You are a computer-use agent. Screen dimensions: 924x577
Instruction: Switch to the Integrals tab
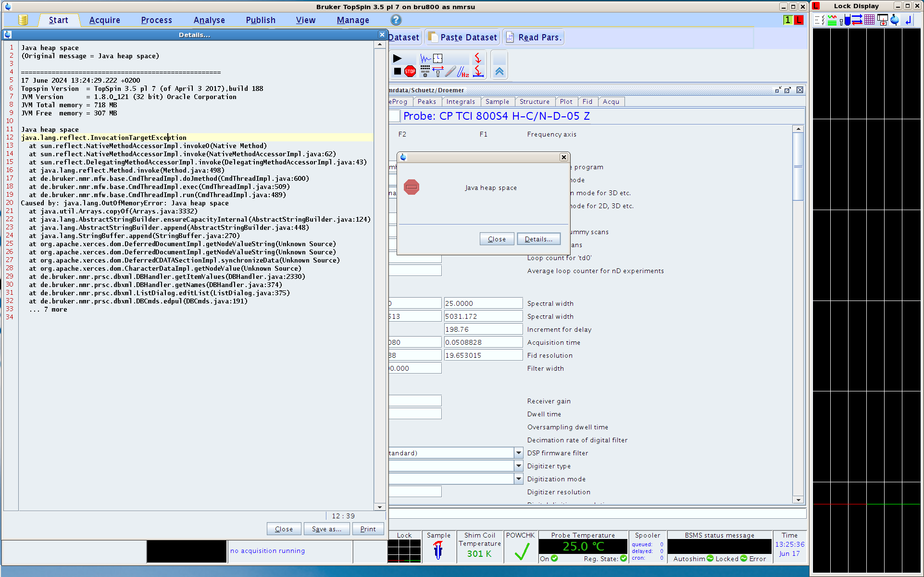[x=460, y=101]
